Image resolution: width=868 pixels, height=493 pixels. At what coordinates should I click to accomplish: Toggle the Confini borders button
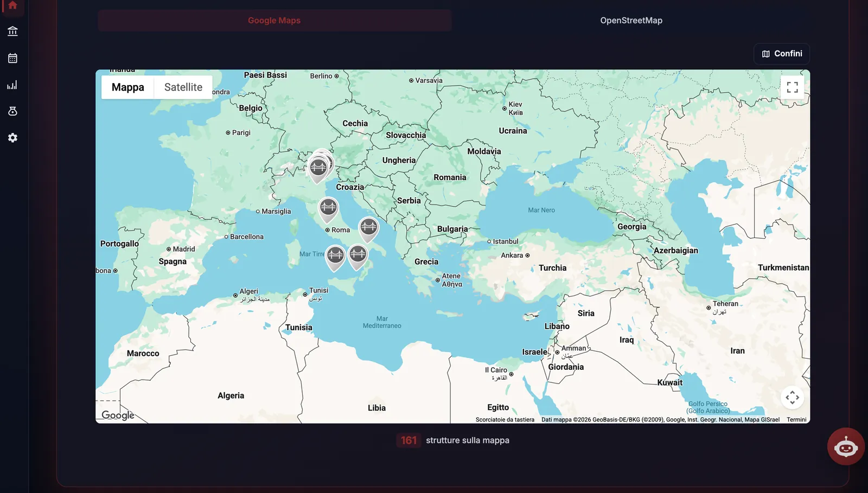pyautogui.click(x=782, y=54)
